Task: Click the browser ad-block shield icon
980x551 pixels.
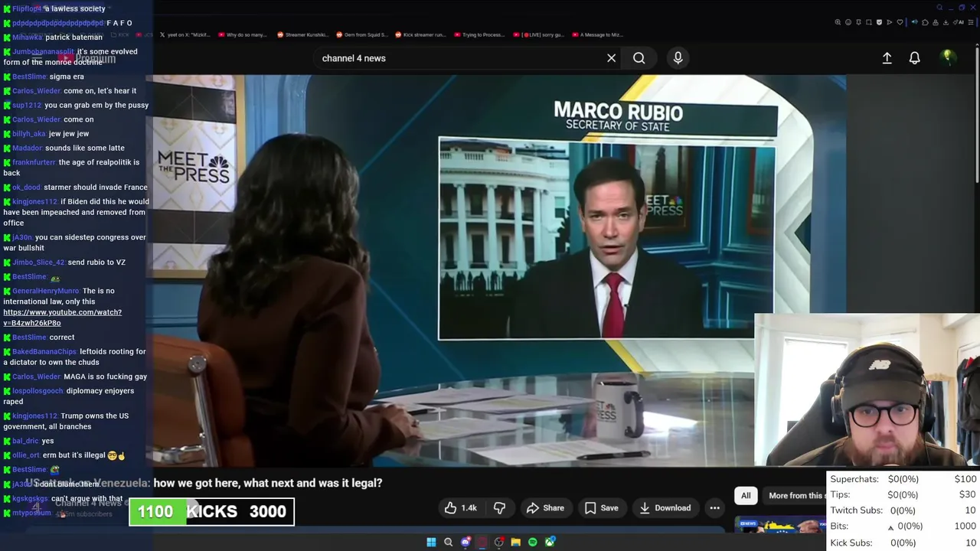Action: (x=879, y=22)
